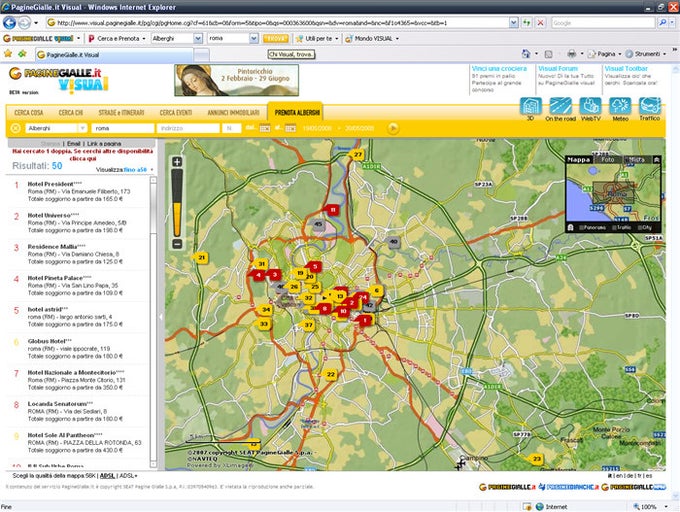Open the CERCA EVENTI tab
Viewport: 680px width, 512px height.
176,113
